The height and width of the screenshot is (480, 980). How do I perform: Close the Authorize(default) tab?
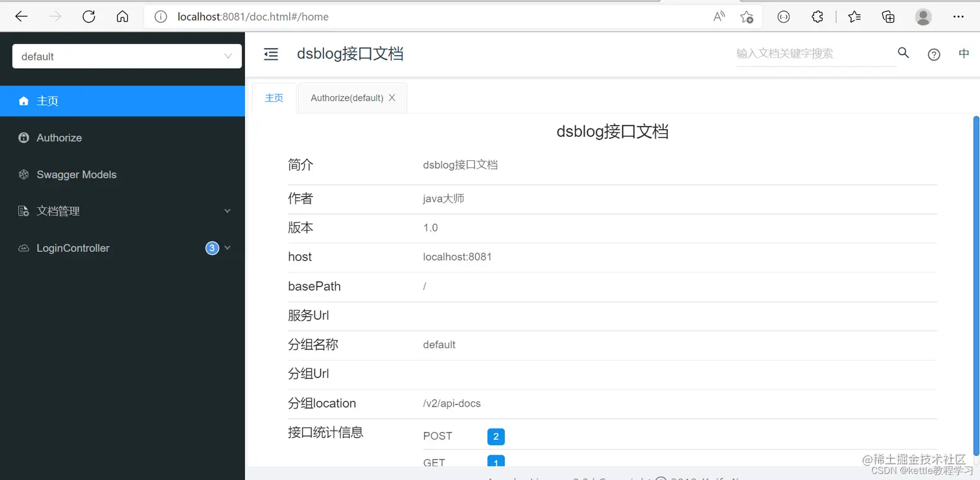pyautogui.click(x=391, y=97)
